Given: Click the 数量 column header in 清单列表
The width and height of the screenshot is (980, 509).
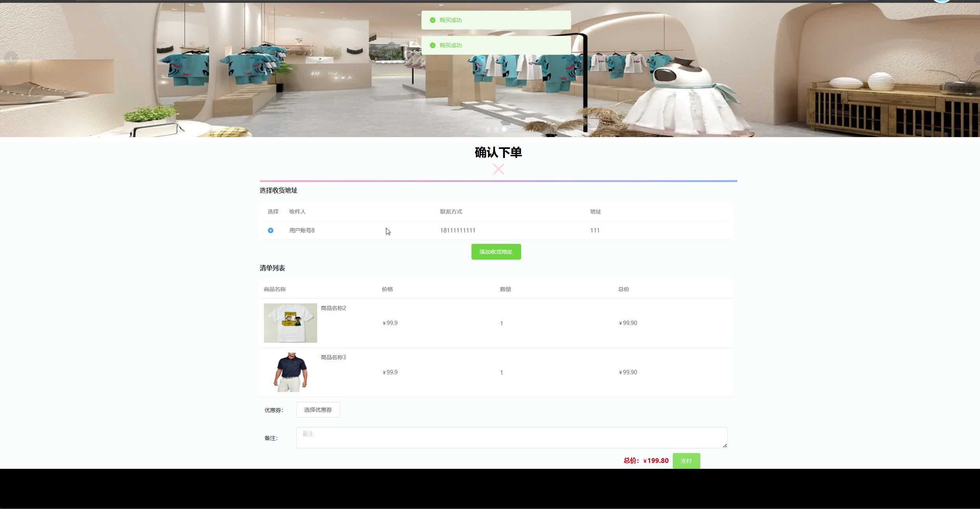Looking at the screenshot, I should tap(505, 289).
